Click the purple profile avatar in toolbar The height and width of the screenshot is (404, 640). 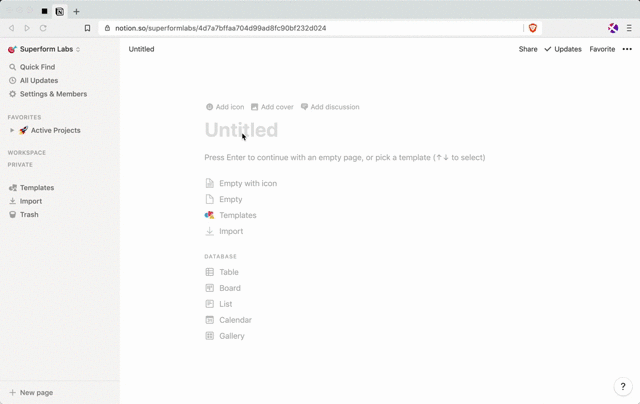coord(613,28)
